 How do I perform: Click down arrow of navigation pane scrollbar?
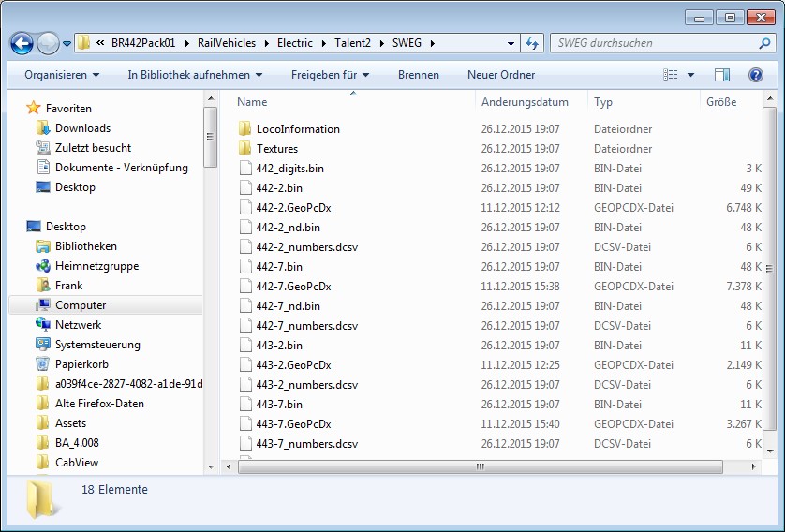point(211,467)
